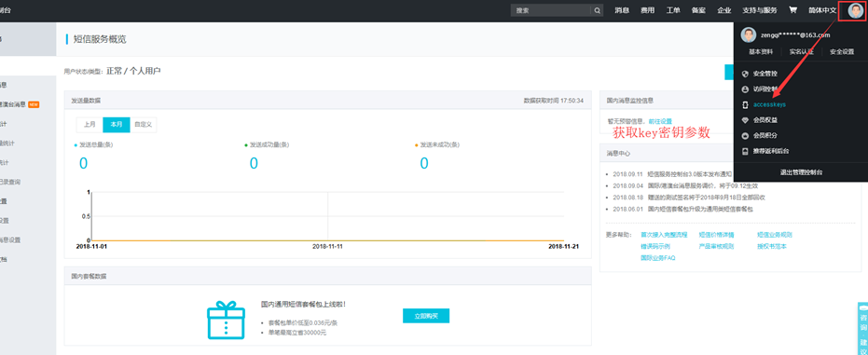Click the 立即购买 button
The image size is (868, 355).
point(426,316)
